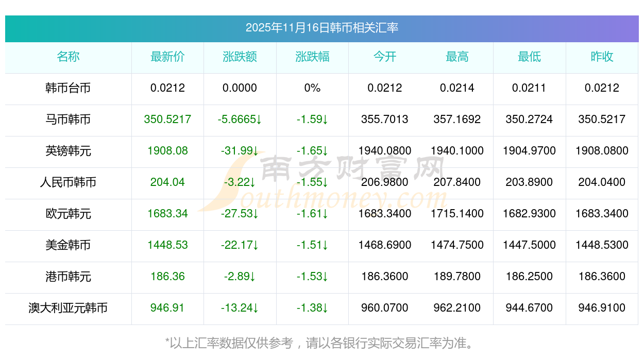The image size is (644, 359).
Task: Click the 今开 column header
Action: pyautogui.click(x=385, y=57)
